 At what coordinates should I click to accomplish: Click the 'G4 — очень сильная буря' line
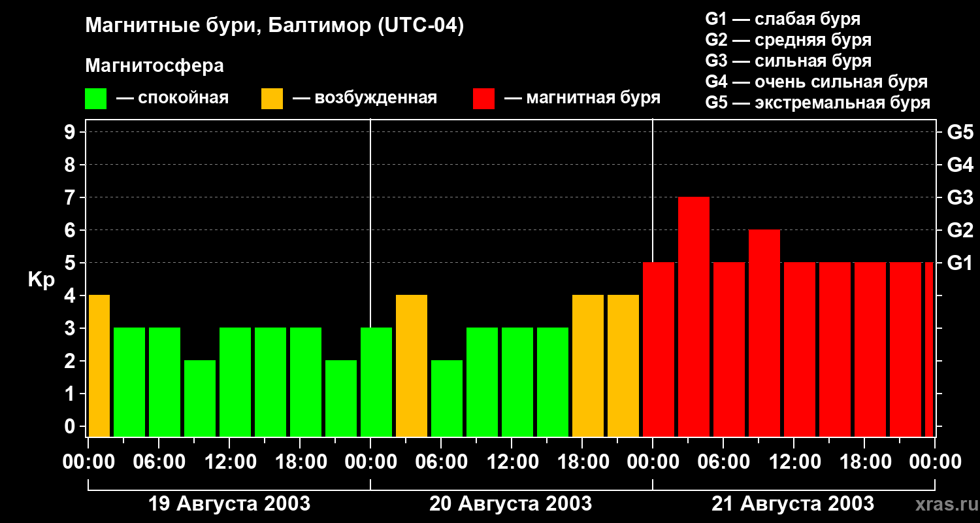(816, 82)
